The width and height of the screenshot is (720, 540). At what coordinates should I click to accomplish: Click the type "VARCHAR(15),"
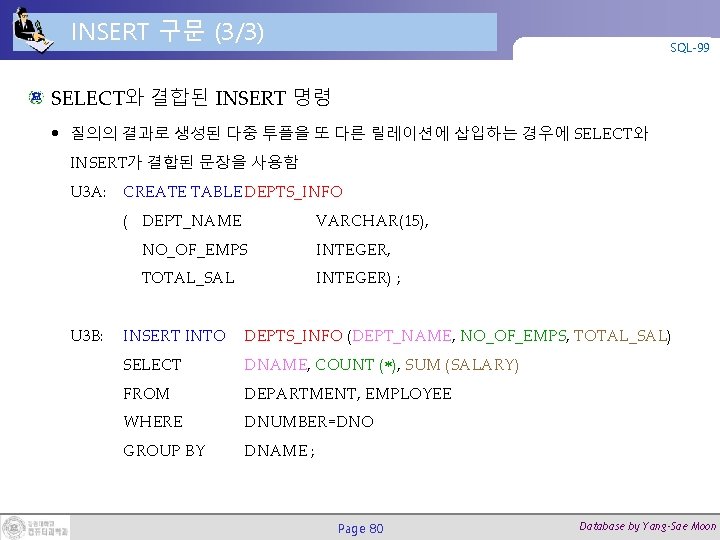(x=372, y=221)
